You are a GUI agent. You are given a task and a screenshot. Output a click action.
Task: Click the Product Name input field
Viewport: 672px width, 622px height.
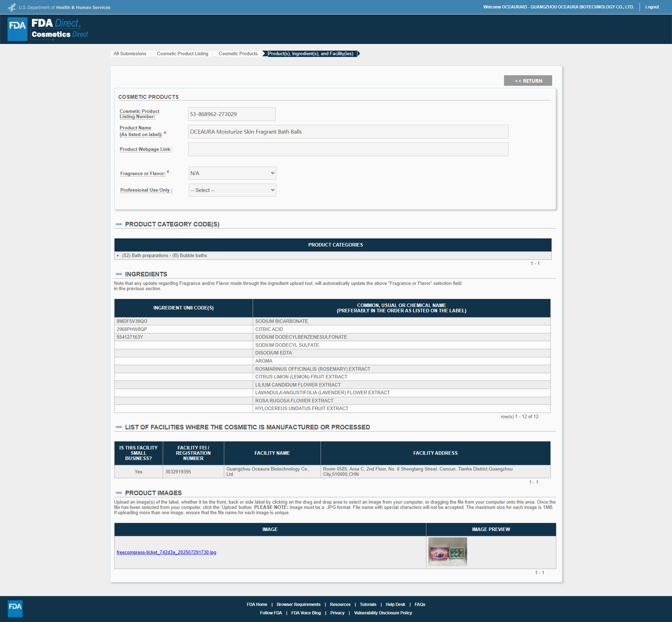coord(348,132)
